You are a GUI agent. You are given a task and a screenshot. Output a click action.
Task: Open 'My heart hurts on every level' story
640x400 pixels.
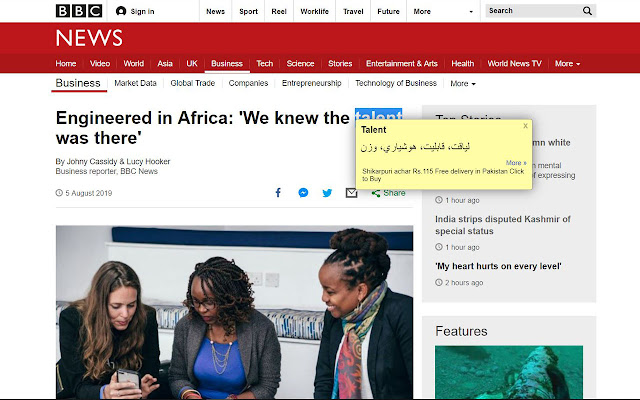pos(498,266)
